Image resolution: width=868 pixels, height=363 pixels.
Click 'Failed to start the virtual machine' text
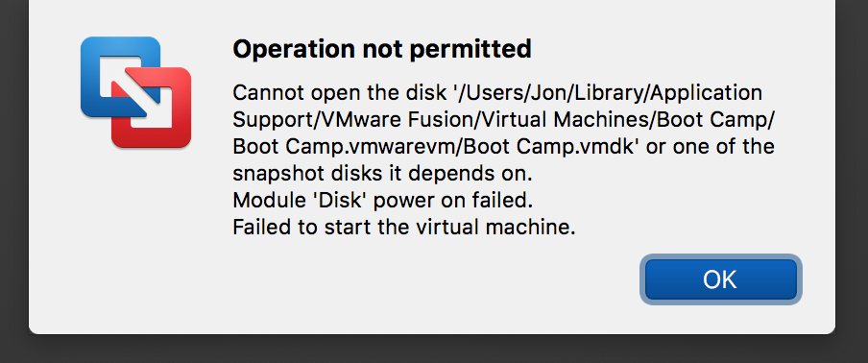pos(404,227)
